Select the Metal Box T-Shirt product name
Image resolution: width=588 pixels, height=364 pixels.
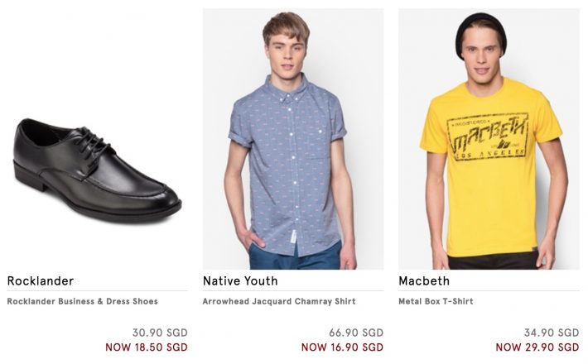(436, 302)
